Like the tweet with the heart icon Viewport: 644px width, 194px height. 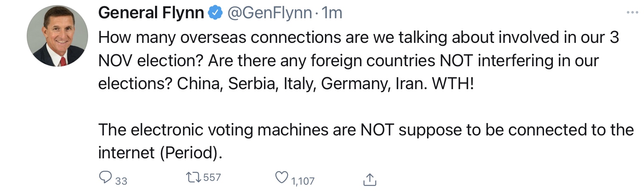(282, 177)
